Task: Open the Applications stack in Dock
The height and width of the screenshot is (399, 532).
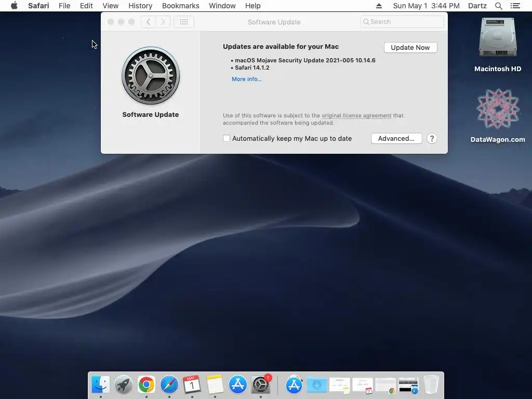Action: tap(294, 385)
